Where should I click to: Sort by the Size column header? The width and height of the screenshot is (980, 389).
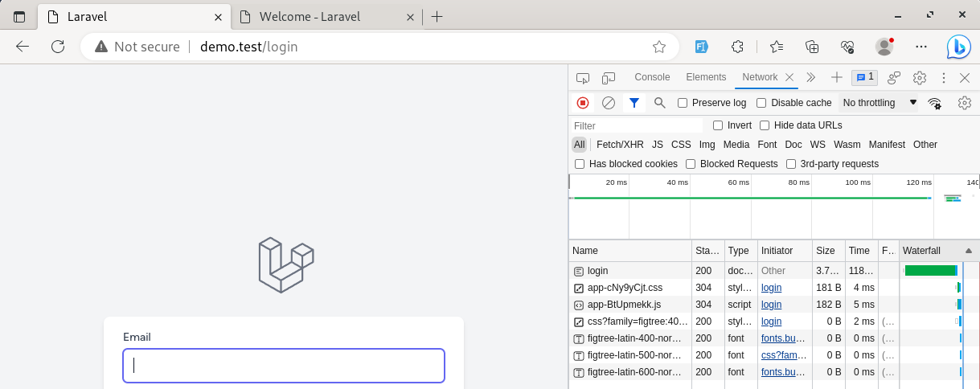click(x=828, y=251)
